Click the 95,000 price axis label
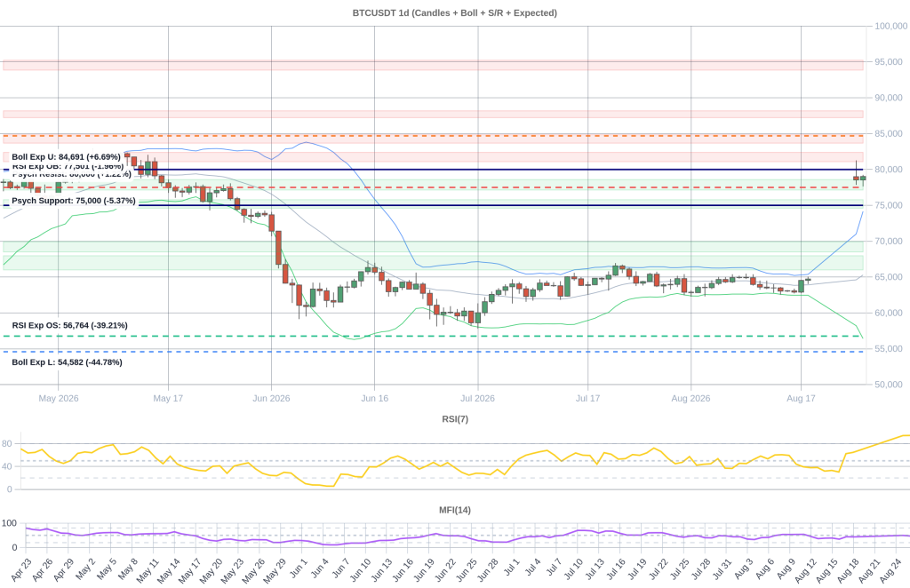Screen dimensions: 910x588 pos(889,62)
